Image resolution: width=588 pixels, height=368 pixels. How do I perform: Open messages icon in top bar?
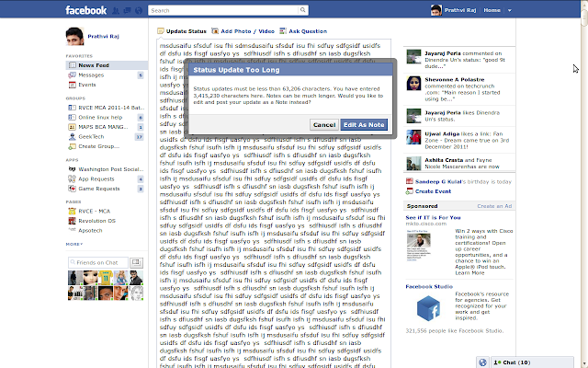tap(128, 10)
